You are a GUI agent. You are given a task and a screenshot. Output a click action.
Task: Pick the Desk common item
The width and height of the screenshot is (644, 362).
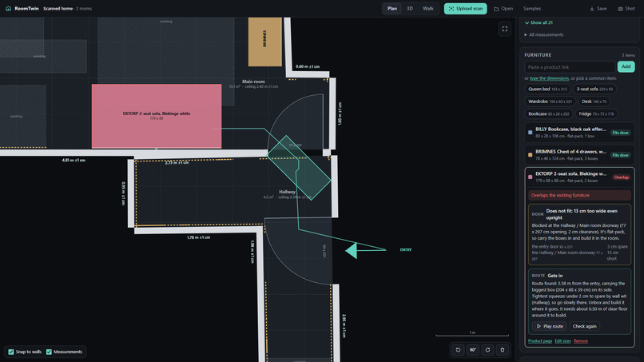coord(594,101)
